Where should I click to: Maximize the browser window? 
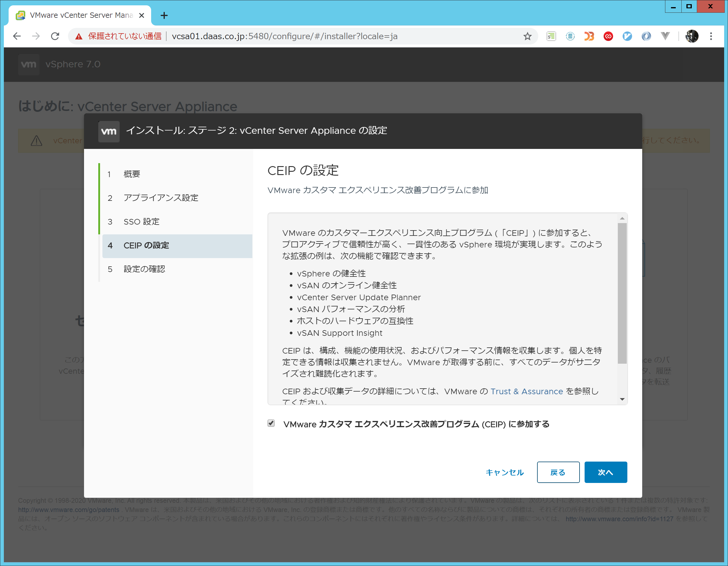689,6
